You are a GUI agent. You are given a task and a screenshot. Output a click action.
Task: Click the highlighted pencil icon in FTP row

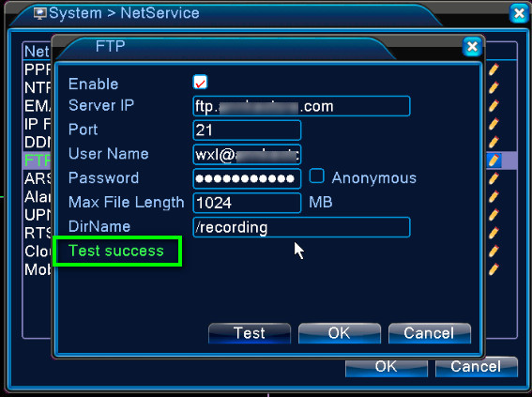coord(494,160)
